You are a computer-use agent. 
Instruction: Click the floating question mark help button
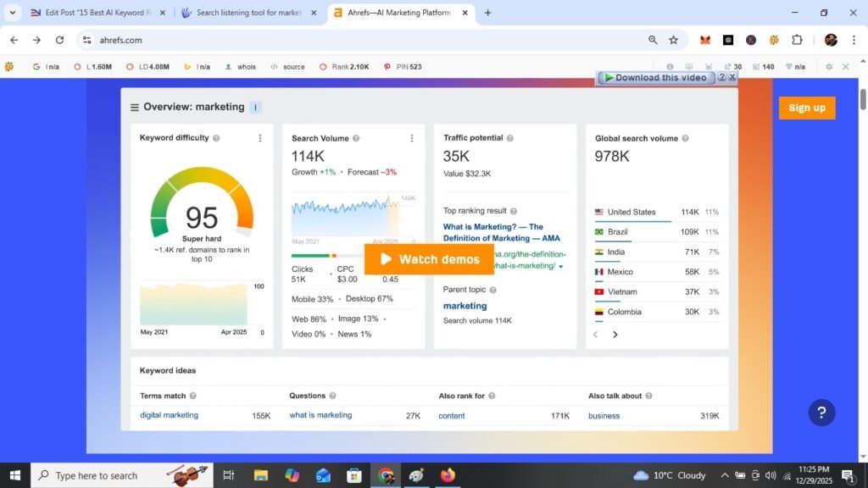click(821, 413)
